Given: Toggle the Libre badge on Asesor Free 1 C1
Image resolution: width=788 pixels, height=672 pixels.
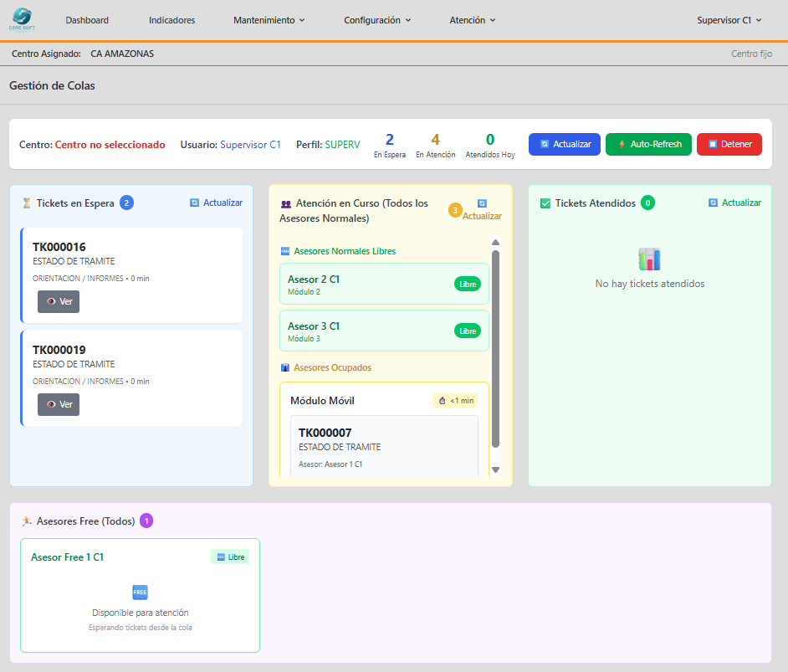Looking at the screenshot, I should click(230, 557).
